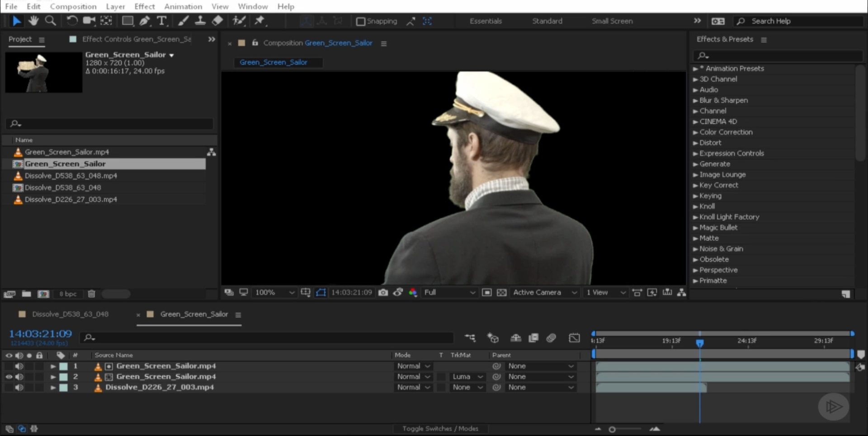Click the Green_Screen_Sailor project thumbnail
868x436 pixels.
pyautogui.click(x=43, y=72)
